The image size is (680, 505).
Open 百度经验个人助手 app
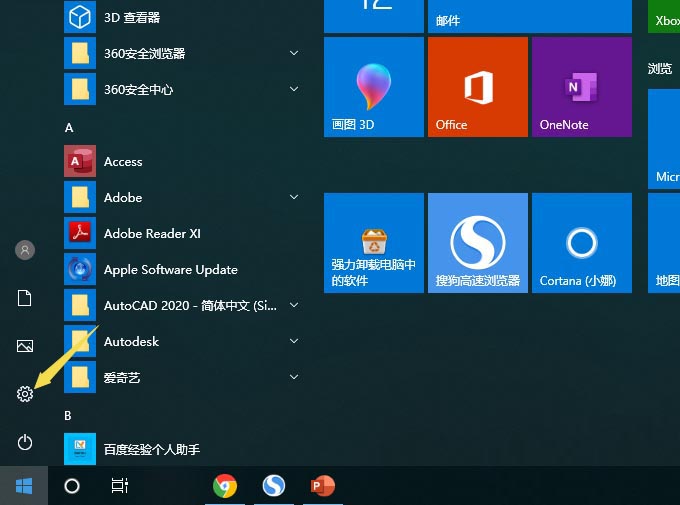coord(181,449)
